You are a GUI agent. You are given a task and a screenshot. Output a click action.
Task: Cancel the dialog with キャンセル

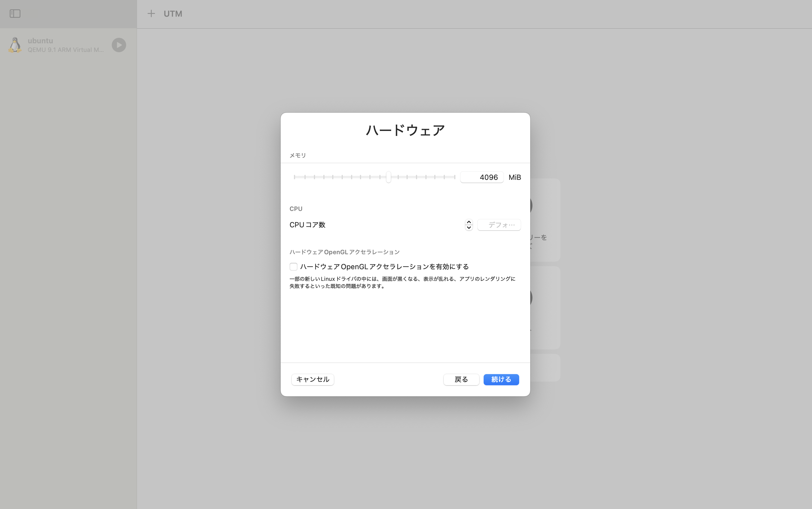pos(312,379)
